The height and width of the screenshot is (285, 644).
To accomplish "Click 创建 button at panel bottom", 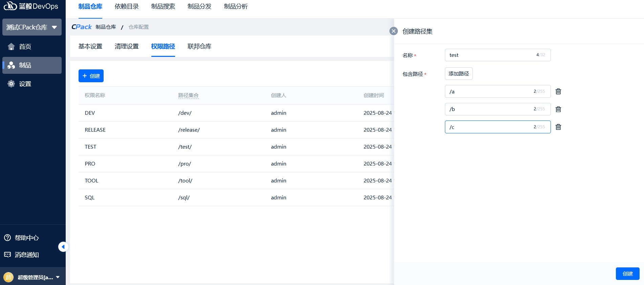I will [627, 273].
